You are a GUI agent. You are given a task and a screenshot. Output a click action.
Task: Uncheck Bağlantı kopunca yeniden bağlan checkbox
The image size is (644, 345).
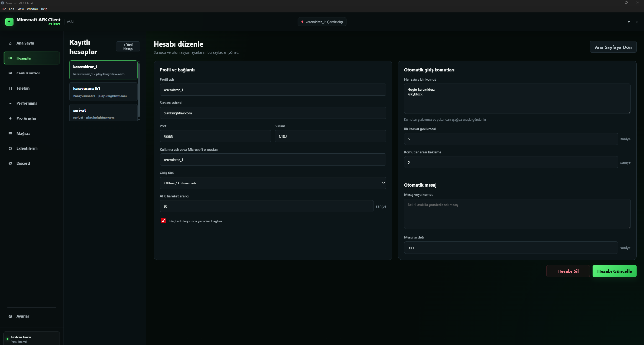[x=163, y=221]
